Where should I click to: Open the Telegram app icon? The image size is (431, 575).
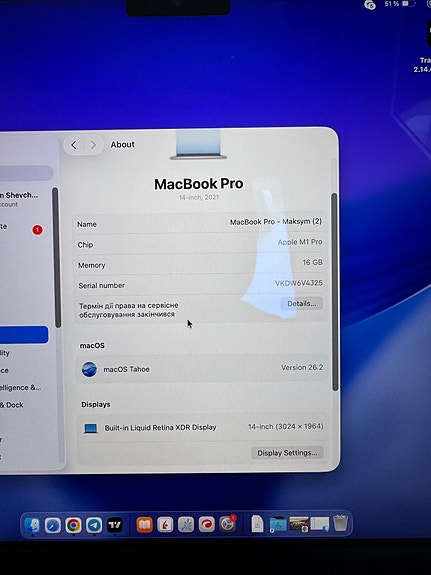[94, 525]
